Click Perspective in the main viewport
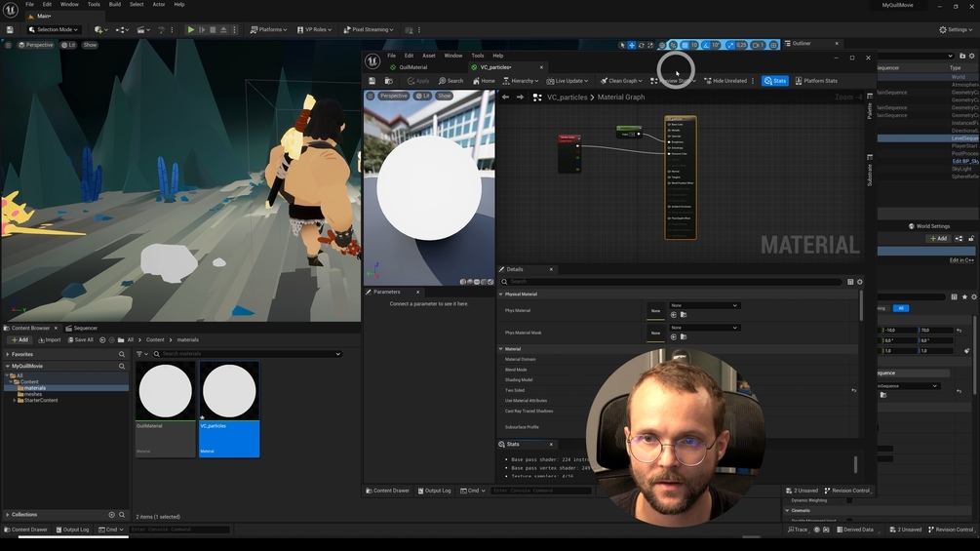This screenshot has height=551, width=980. pyautogui.click(x=36, y=45)
